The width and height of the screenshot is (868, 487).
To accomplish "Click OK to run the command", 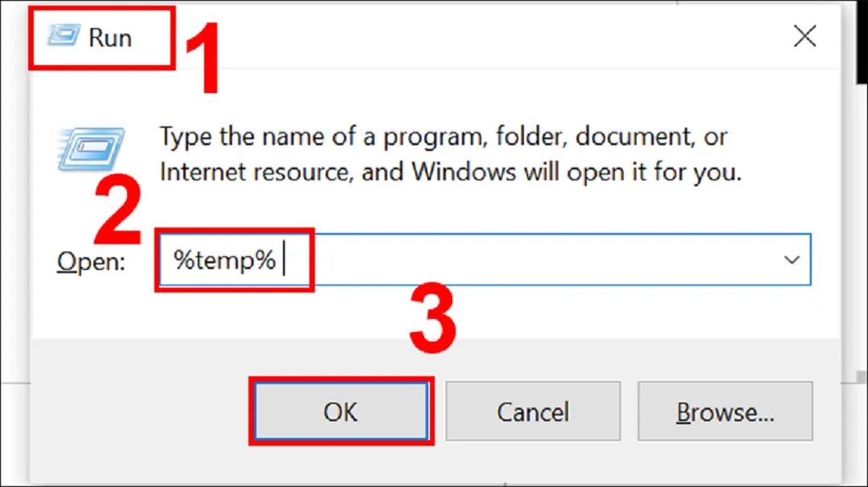I will [341, 411].
